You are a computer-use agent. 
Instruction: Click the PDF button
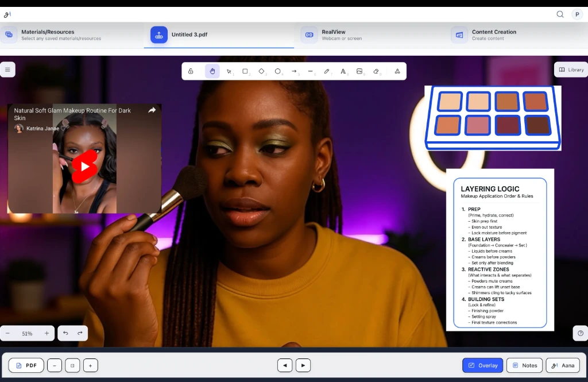[26, 365]
